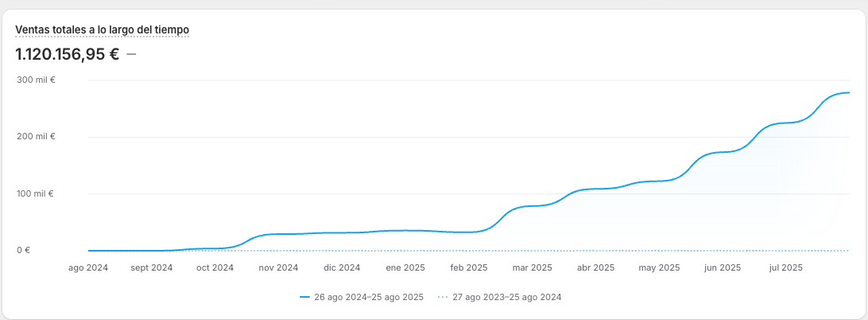The image size is (868, 320).
Task: Toggle the 27 ago 2023–25 ago 2024 legend series
Action: (x=507, y=297)
